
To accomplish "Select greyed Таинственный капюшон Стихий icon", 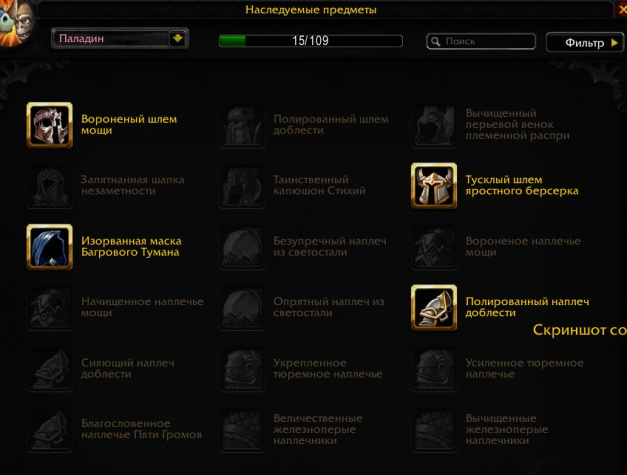I will pos(242,186).
